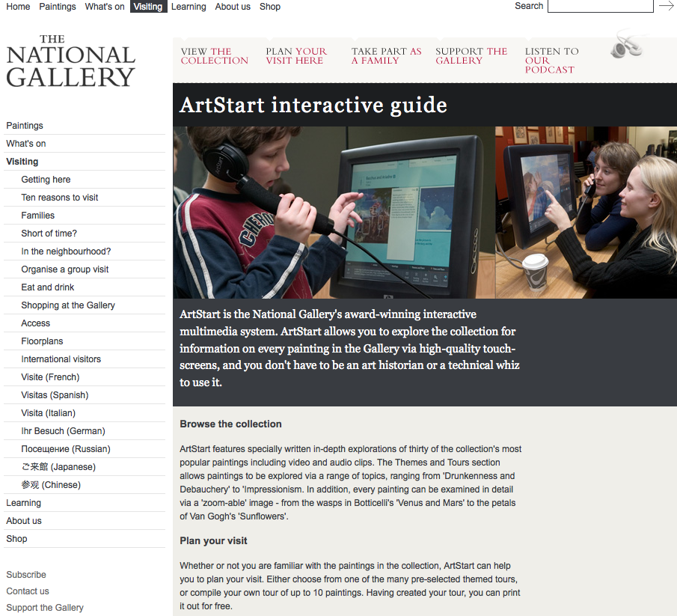The height and width of the screenshot is (616, 677).
Task: Open Visita (Italian) page
Action: click(x=49, y=413)
